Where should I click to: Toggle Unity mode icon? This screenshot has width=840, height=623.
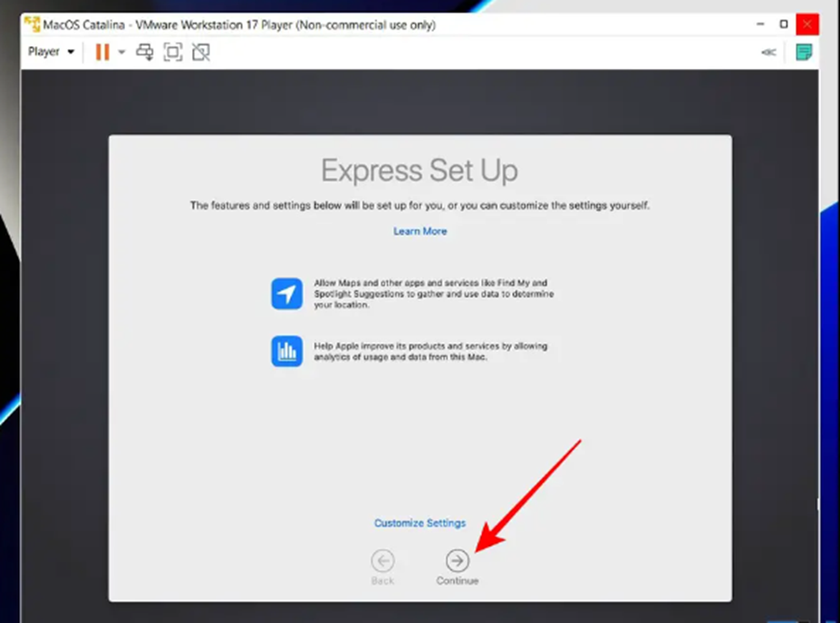(201, 52)
